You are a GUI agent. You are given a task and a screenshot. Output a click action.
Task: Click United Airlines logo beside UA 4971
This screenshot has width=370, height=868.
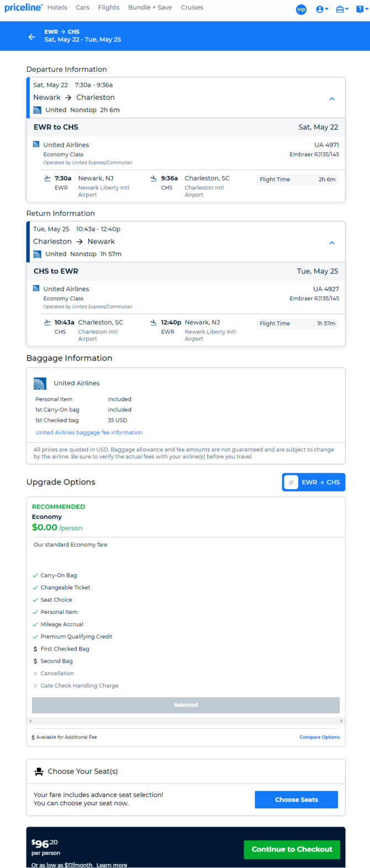tap(36, 144)
